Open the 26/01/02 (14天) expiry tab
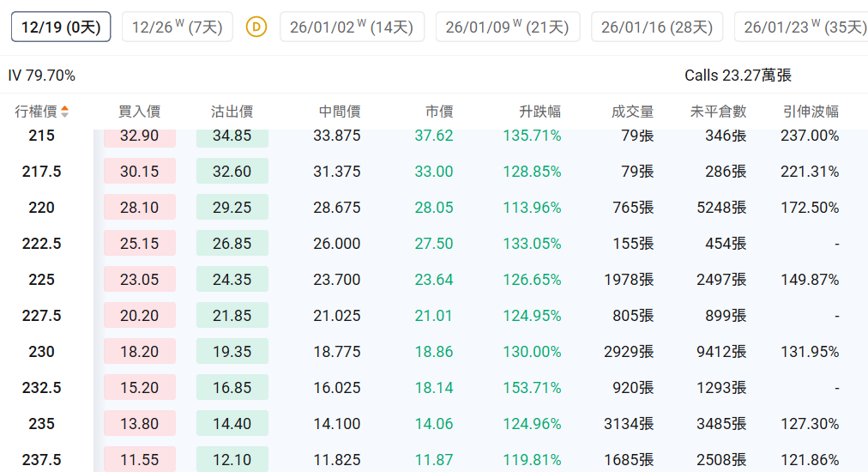 click(352, 27)
